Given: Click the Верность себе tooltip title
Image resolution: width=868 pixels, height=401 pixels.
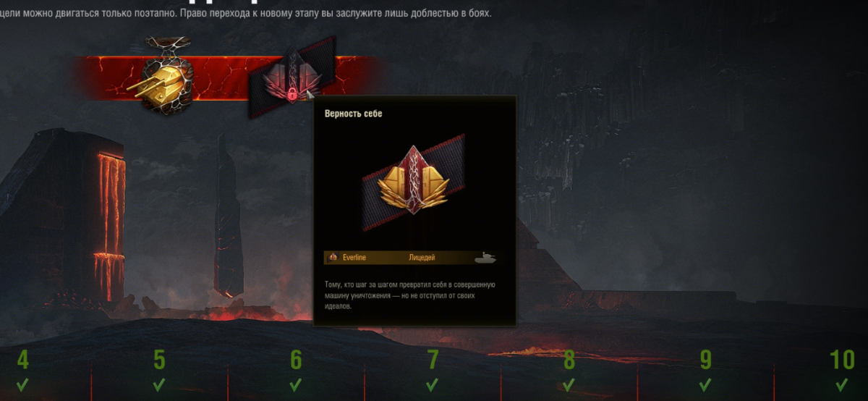Looking at the screenshot, I should 354,114.
